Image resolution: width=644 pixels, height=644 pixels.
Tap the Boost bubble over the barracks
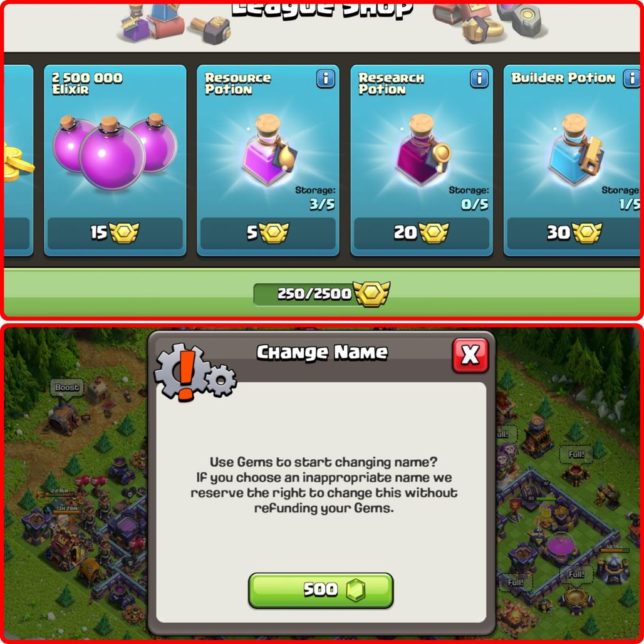pos(67,388)
